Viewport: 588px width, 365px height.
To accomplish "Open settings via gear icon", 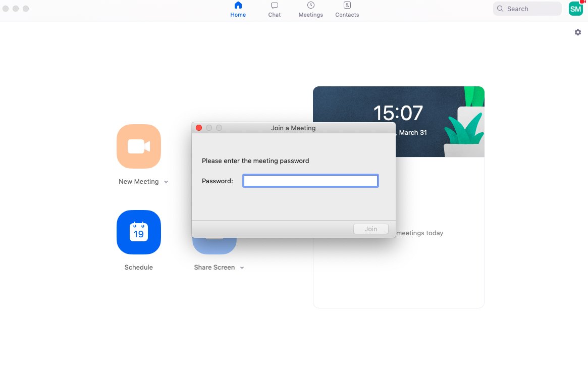I will (x=578, y=32).
